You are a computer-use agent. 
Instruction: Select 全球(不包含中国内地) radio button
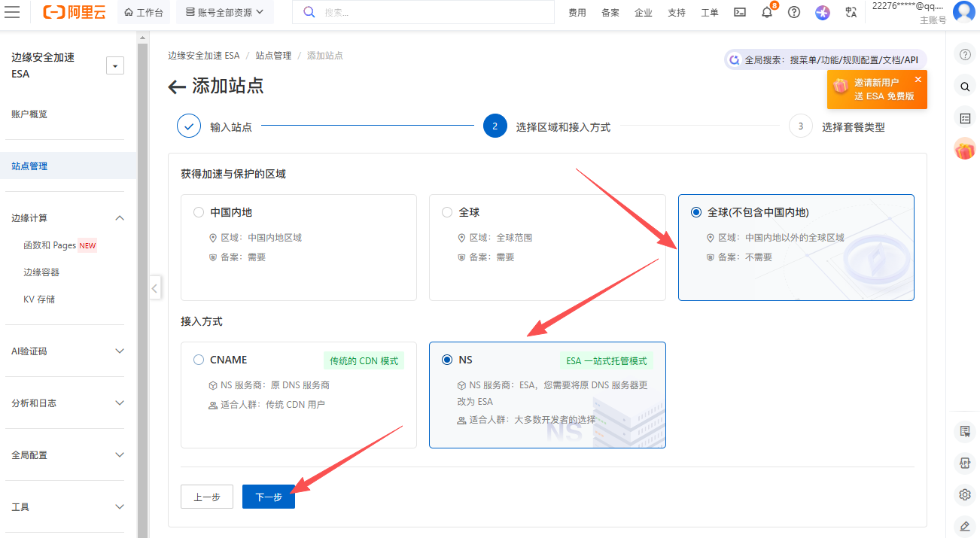(x=696, y=212)
